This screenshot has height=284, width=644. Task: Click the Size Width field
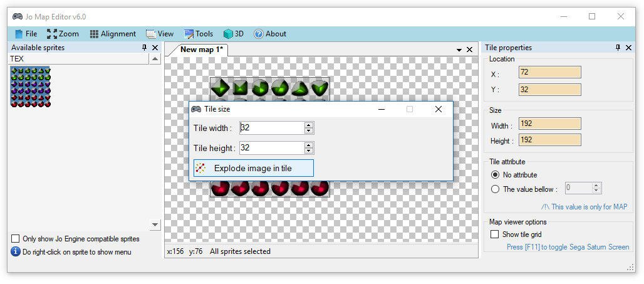pos(550,124)
